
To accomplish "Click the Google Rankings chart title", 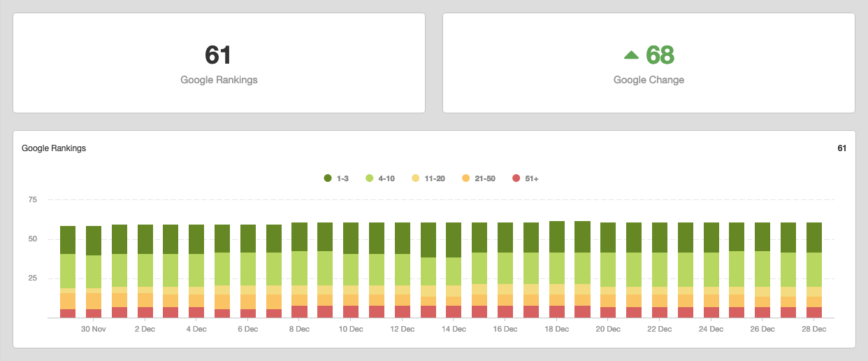I will pos(54,148).
